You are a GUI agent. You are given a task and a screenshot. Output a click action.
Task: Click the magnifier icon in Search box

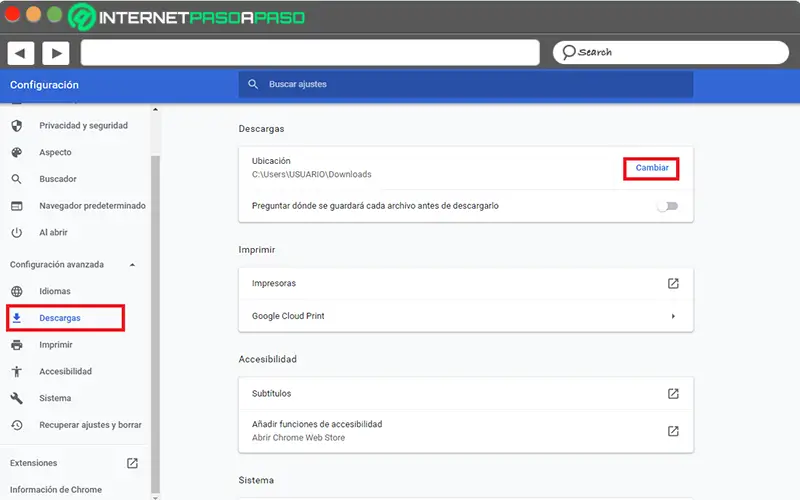[568, 52]
